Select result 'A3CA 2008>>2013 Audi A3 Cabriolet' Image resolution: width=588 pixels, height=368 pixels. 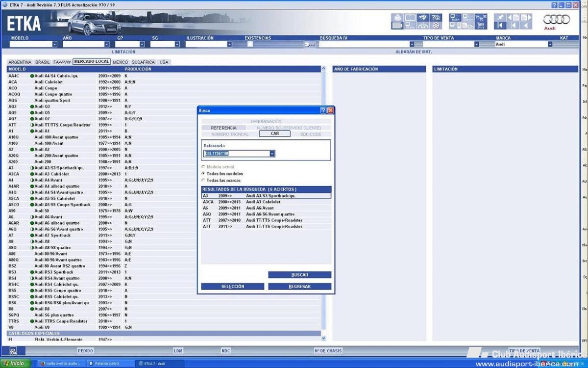[x=267, y=202]
